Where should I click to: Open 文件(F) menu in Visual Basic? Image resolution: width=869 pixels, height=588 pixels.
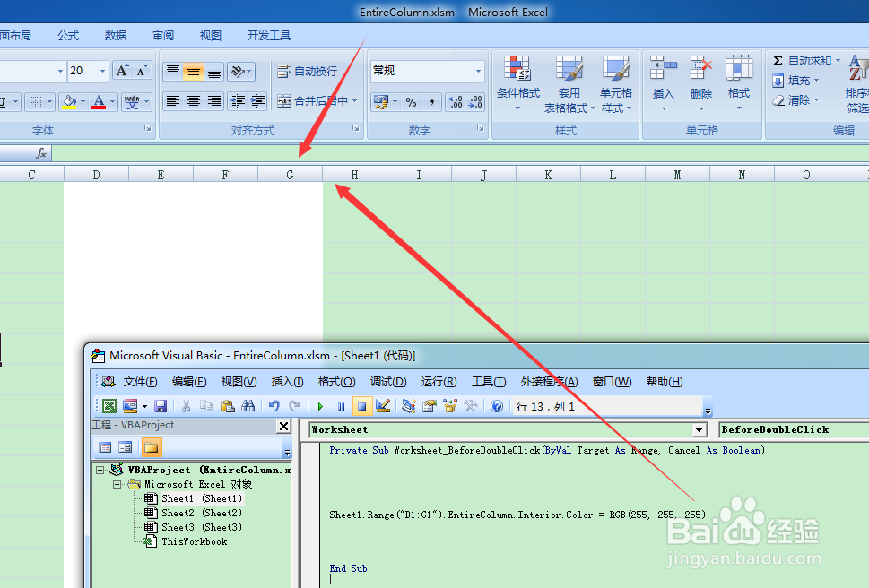point(140,382)
